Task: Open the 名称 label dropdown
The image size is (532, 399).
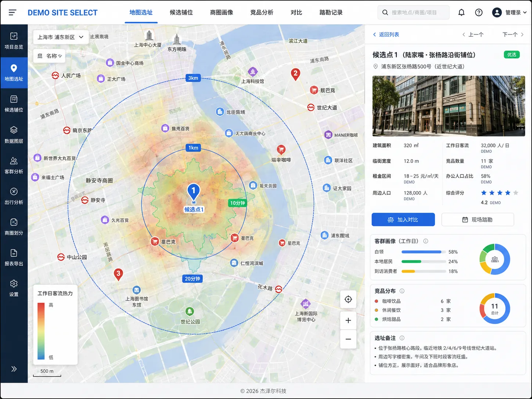Action: tap(49, 56)
